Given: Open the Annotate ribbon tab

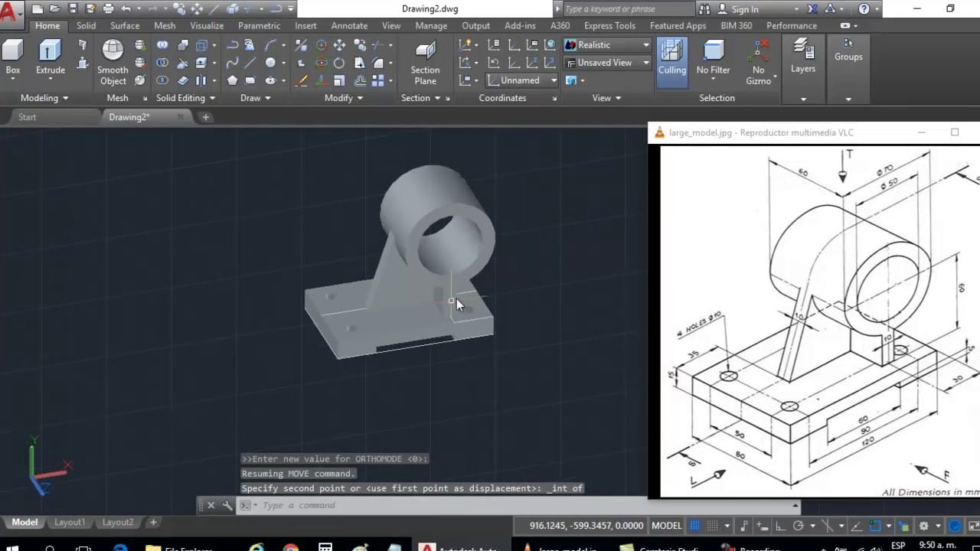Looking at the screenshot, I should (x=349, y=25).
